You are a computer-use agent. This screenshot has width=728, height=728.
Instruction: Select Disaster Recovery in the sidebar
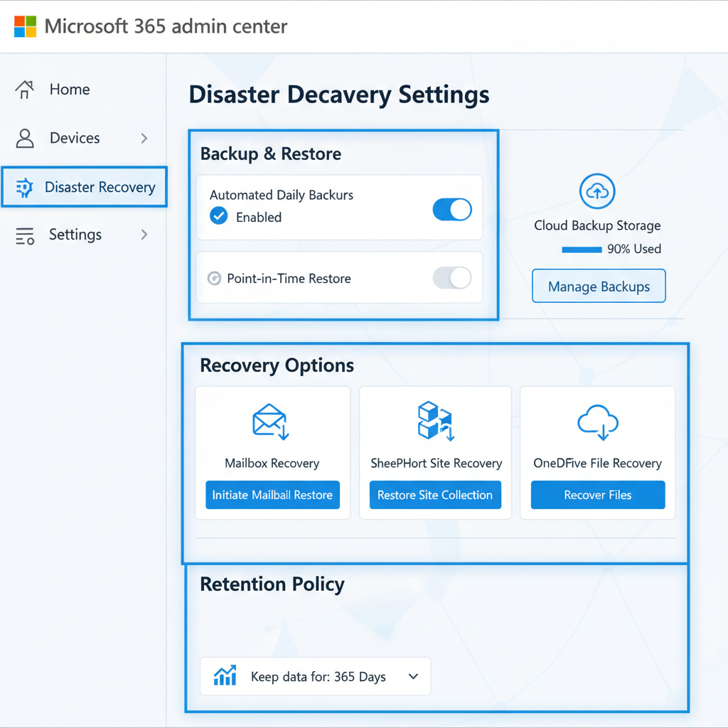coord(84,187)
